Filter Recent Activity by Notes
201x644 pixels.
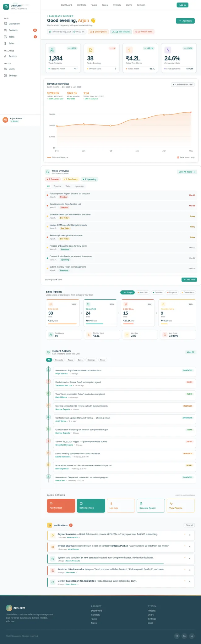click(103, 360)
